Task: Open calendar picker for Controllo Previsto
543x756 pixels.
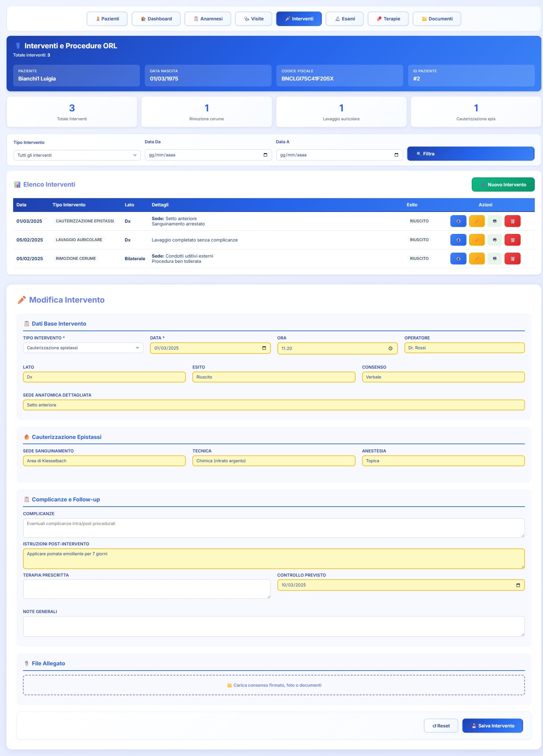Action: pos(518,585)
